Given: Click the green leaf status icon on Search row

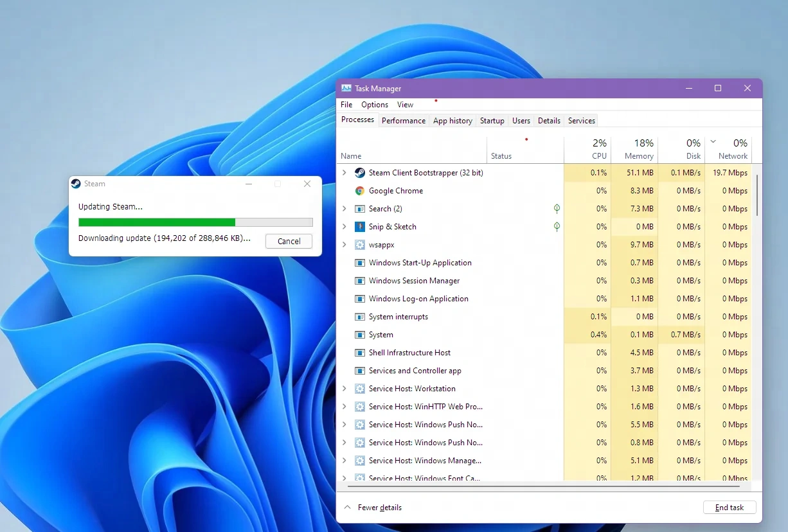Looking at the screenshot, I should 557,209.
